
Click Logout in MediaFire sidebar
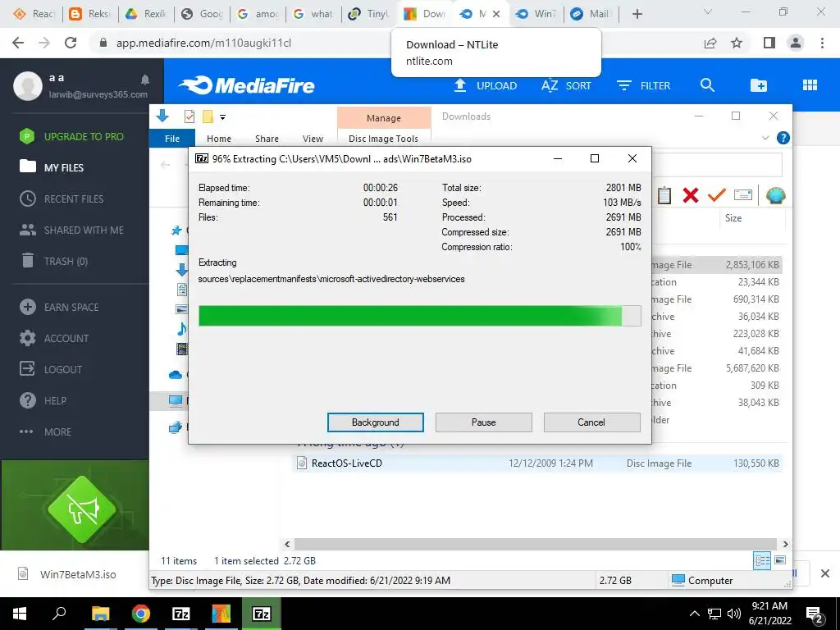coord(51,369)
